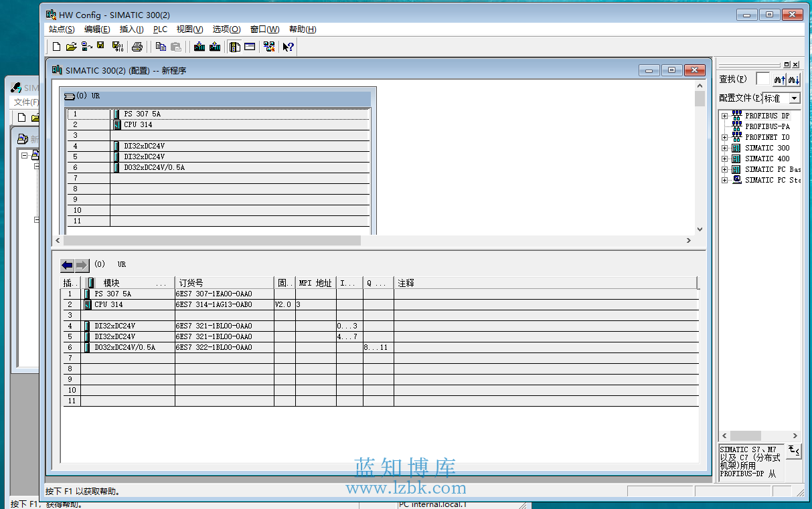Screen dimensions: 812x509
Task: Open the 站点(S) menu
Action: 62,29
